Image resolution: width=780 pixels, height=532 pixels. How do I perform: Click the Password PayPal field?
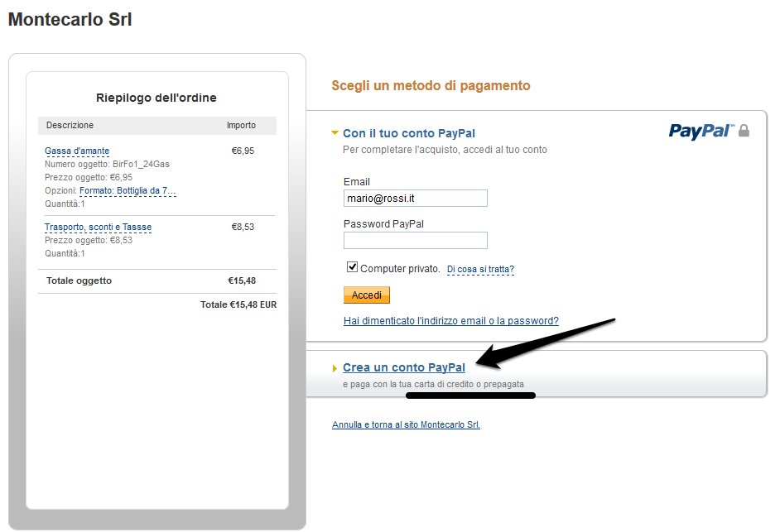415,241
